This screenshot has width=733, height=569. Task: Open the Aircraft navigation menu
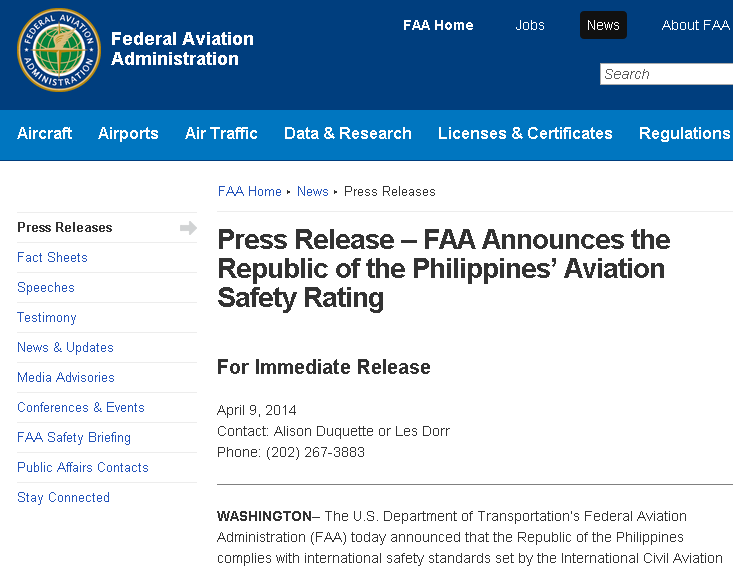[x=45, y=134]
